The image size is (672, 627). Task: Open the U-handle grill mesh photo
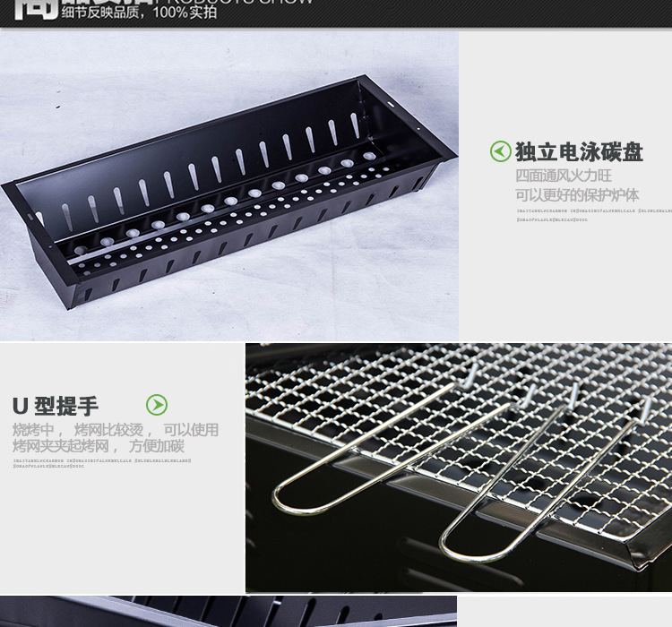[459, 468]
